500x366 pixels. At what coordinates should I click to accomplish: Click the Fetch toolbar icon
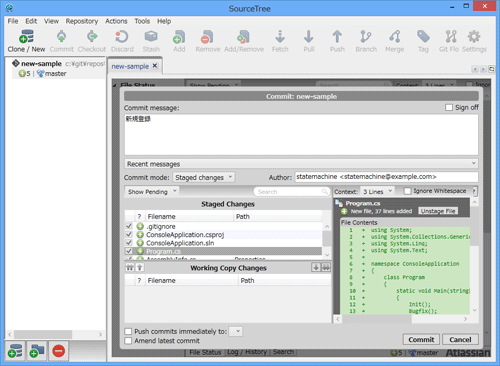[280, 41]
